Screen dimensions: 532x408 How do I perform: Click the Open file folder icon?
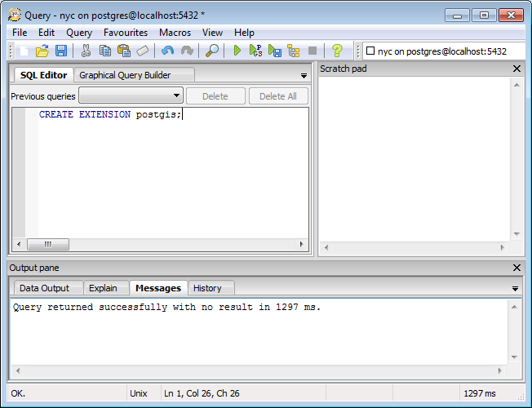pos(42,51)
